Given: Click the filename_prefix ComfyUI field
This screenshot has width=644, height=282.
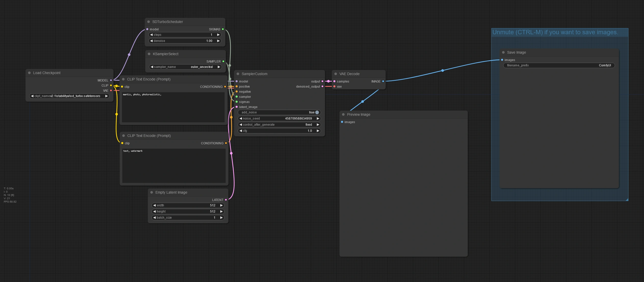Looking at the screenshot, I should (x=559, y=65).
